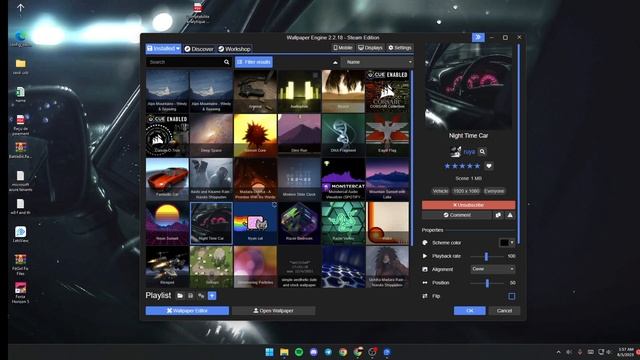The image size is (640, 360).
Task: Search author's wallpapers magnifier icon
Action: click(482, 151)
